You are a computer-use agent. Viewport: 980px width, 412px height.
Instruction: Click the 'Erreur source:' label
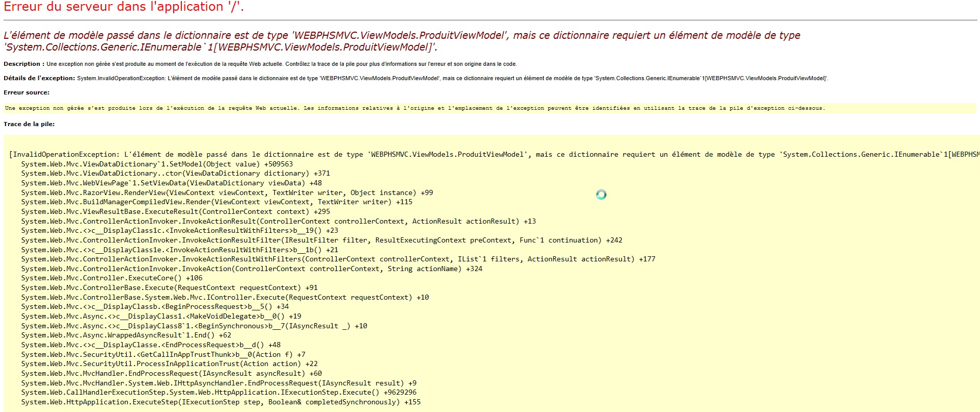coord(27,92)
